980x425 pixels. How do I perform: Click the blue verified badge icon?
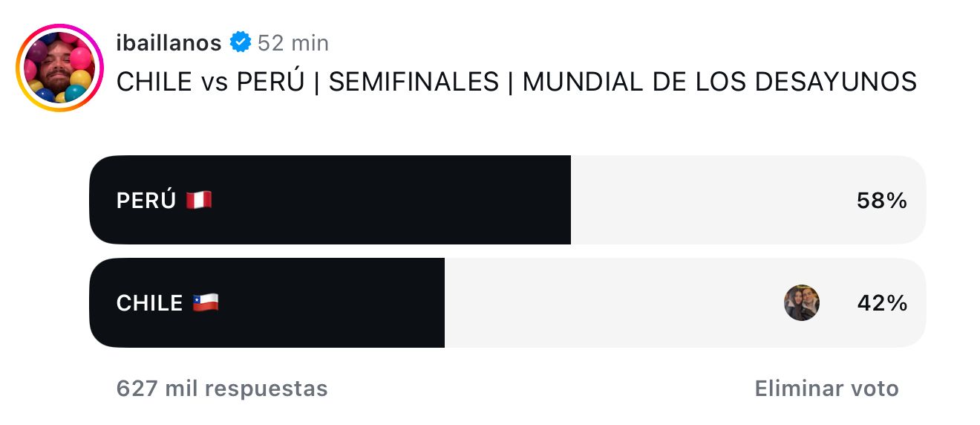(x=240, y=42)
